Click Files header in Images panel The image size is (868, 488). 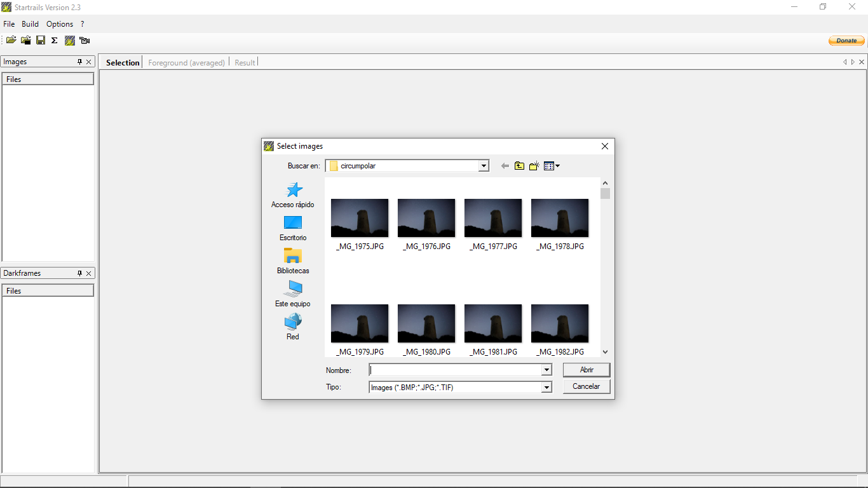tap(48, 79)
